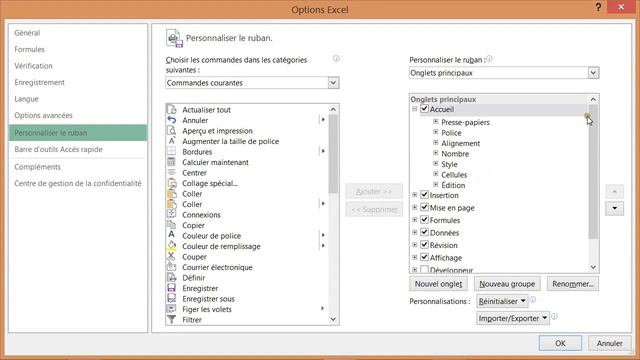Move selected item down with arrow button

(614, 208)
